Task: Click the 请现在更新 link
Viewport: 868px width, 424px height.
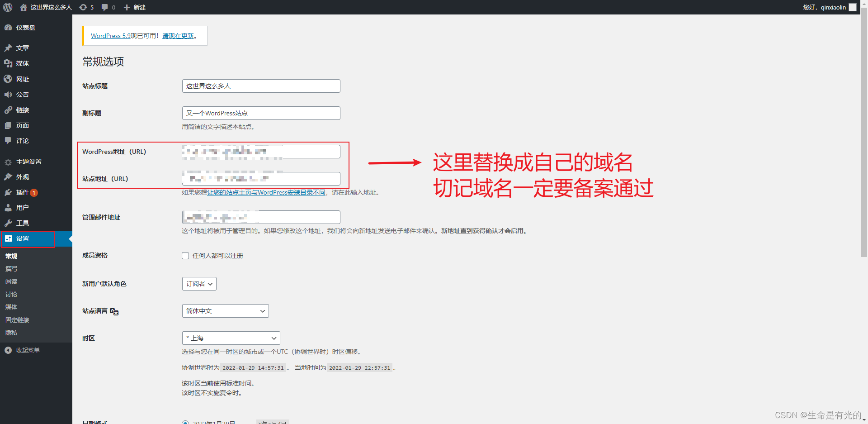Action: [178, 36]
